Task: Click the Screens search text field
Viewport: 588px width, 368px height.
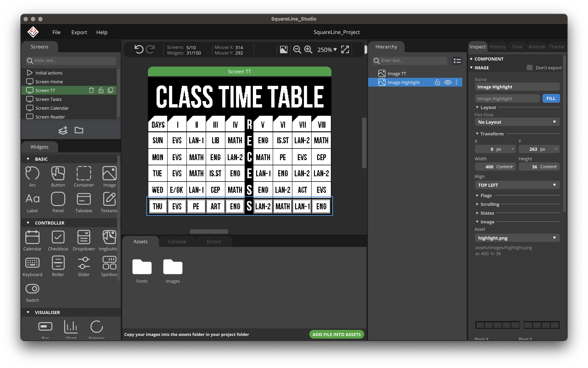Action: click(71, 61)
